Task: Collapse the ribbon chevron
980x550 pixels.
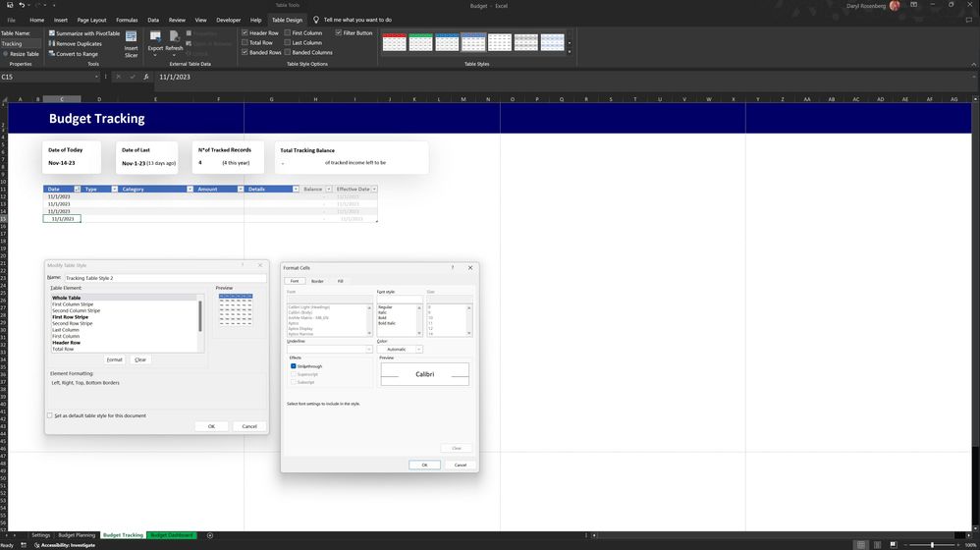Action: pyautogui.click(x=974, y=65)
